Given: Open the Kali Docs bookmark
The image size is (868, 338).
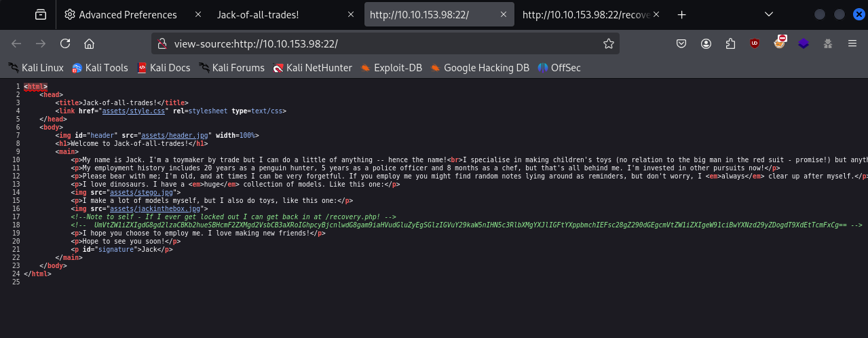Looking at the screenshot, I should (163, 67).
